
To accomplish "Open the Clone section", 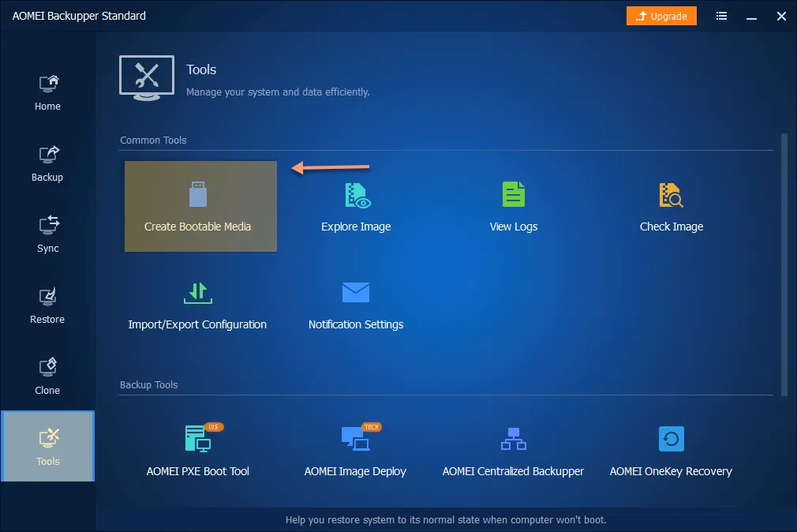I will click(x=48, y=377).
